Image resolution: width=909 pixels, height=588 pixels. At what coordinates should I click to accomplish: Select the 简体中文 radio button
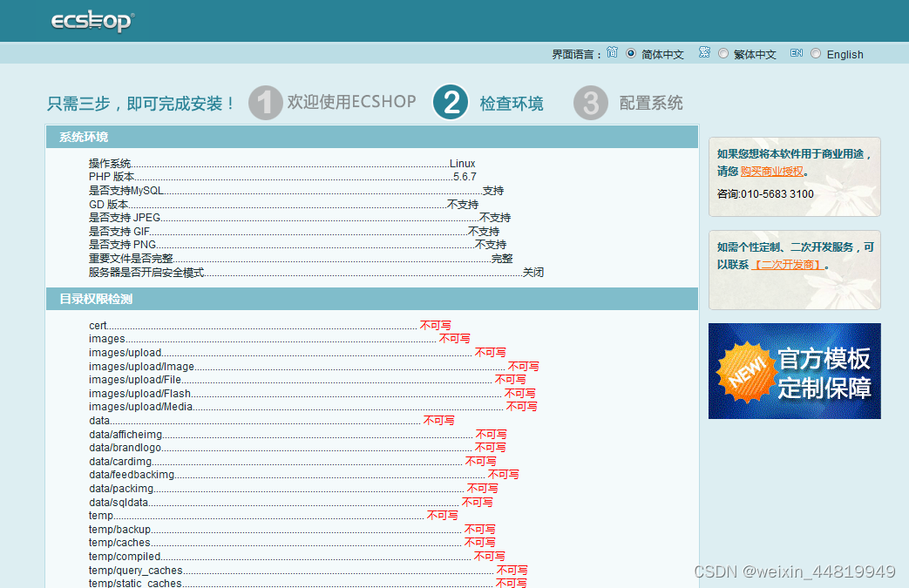point(631,53)
